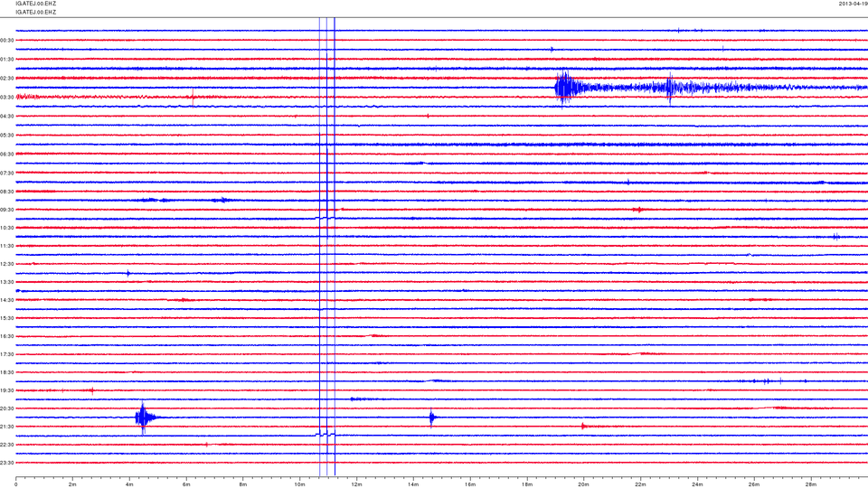The image size is (868, 488).
Task: Select the 06:30 trace label
Action: 7,155
